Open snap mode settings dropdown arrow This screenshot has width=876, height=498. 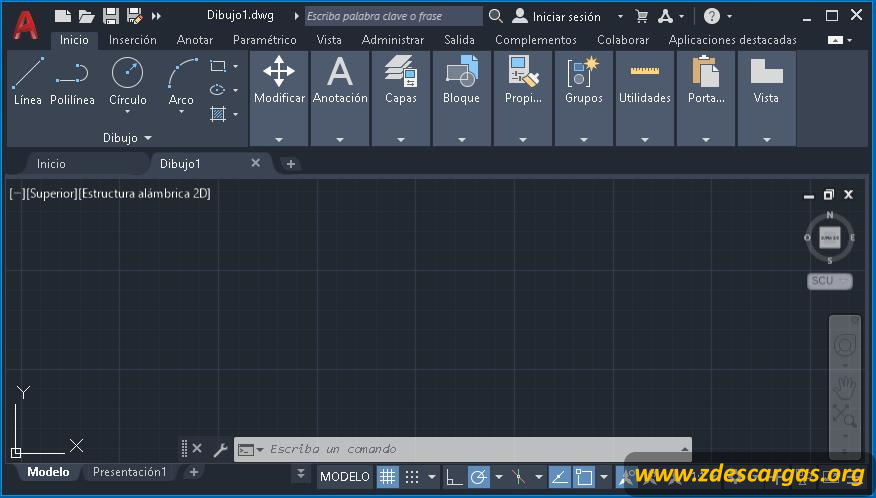[431, 477]
